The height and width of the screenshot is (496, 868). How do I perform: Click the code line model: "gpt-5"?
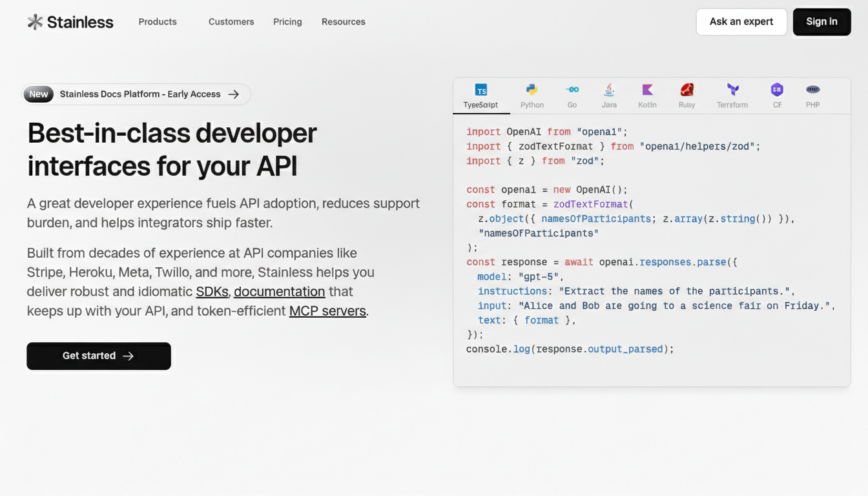pyautogui.click(x=521, y=276)
